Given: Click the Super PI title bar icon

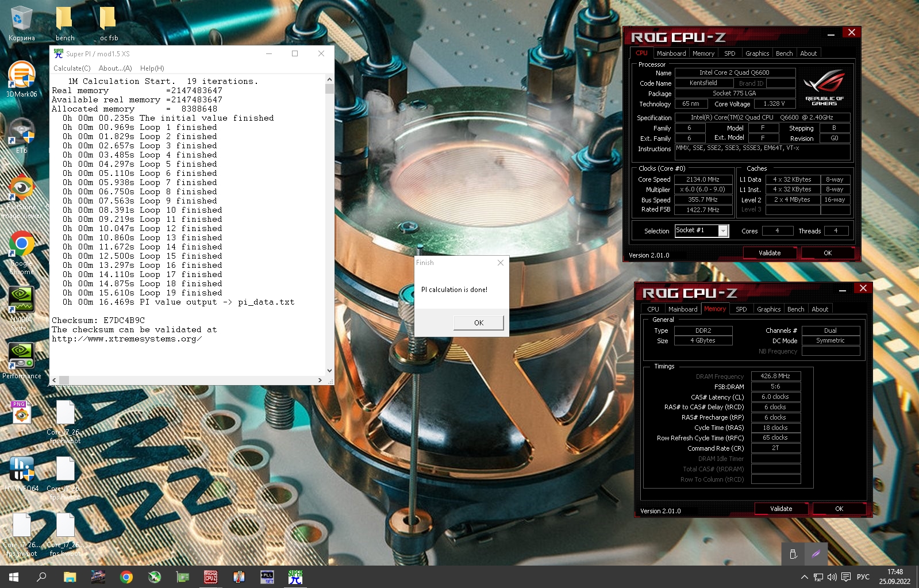Looking at the screenshot, I should coord(58,53).
